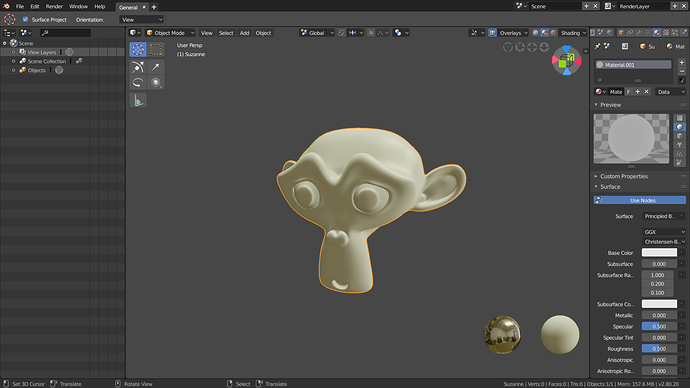Open the Texture checker properties tab
The height and width of the screenshot is (388, 690).
[x=666, y=33]
